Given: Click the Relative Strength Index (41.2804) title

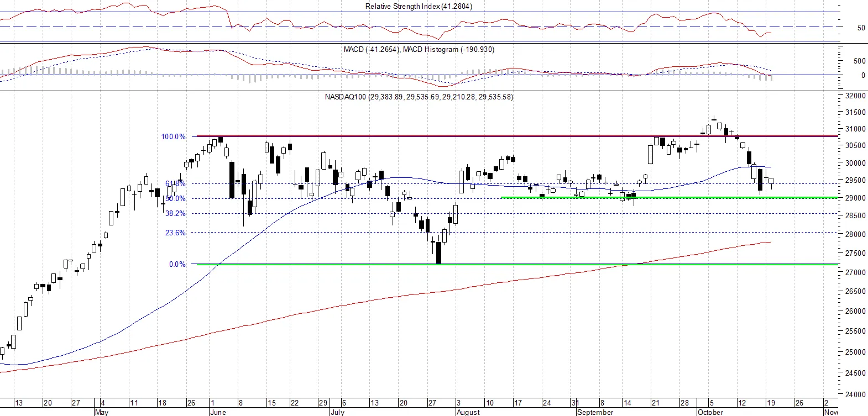Looking at the screenshot, I should (419, 7).
